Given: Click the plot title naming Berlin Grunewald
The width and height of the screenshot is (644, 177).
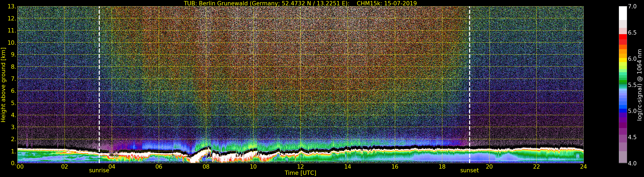Looking at the screenshot, I should (x=300, y=3).
